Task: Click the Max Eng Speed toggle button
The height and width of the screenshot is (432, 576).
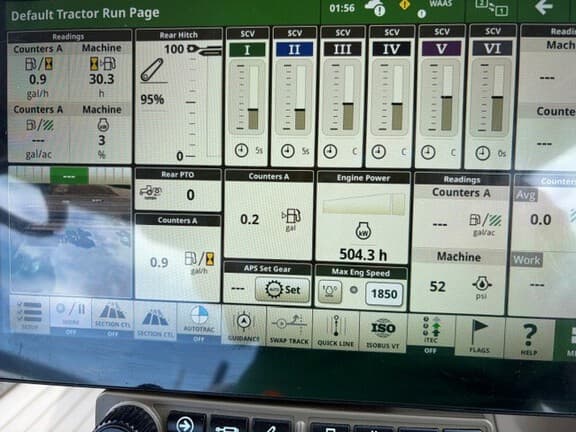Action: [330, 291]
